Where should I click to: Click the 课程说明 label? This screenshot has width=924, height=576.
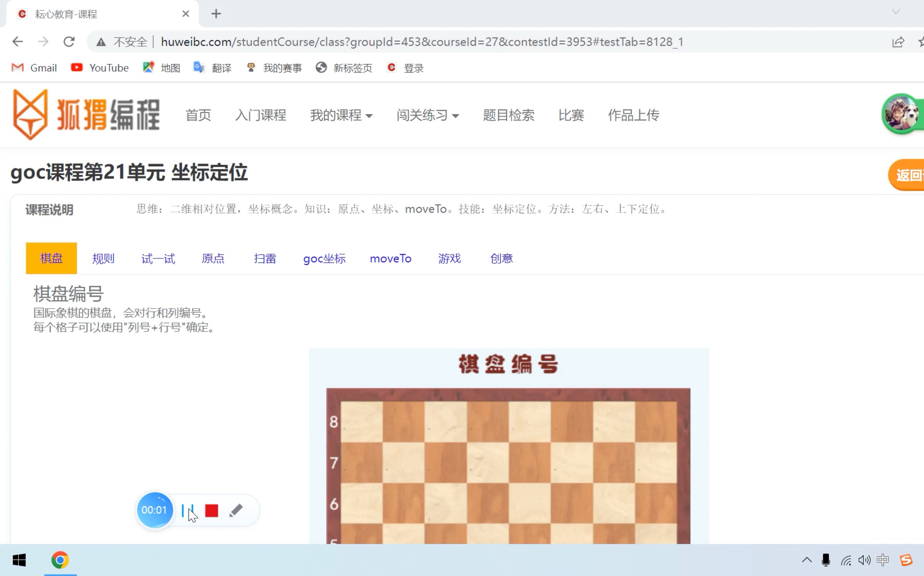point(49,210)
